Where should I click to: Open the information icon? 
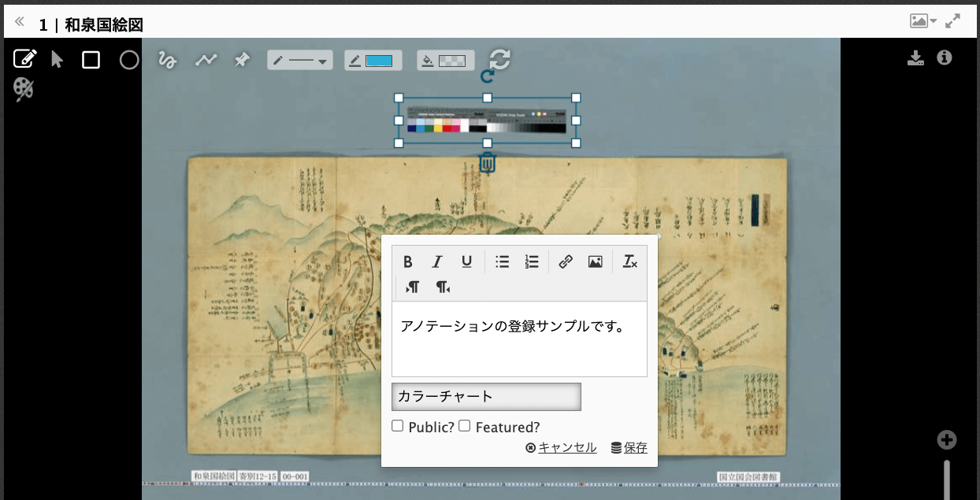click(x=945, y=57)
